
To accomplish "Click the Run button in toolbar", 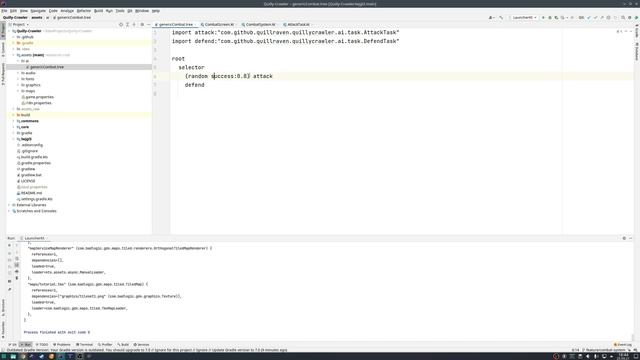I will [543, 18].
